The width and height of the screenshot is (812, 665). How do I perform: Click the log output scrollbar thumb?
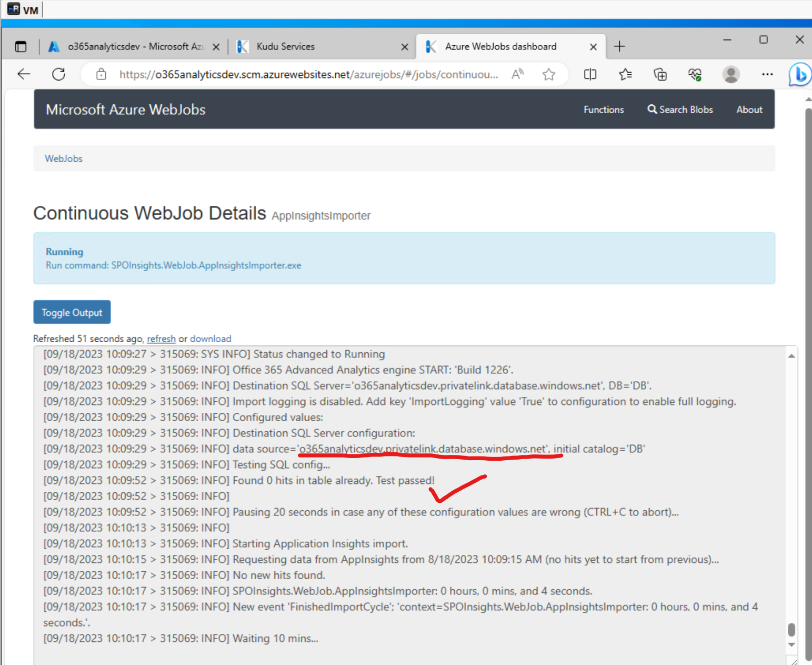791,630
